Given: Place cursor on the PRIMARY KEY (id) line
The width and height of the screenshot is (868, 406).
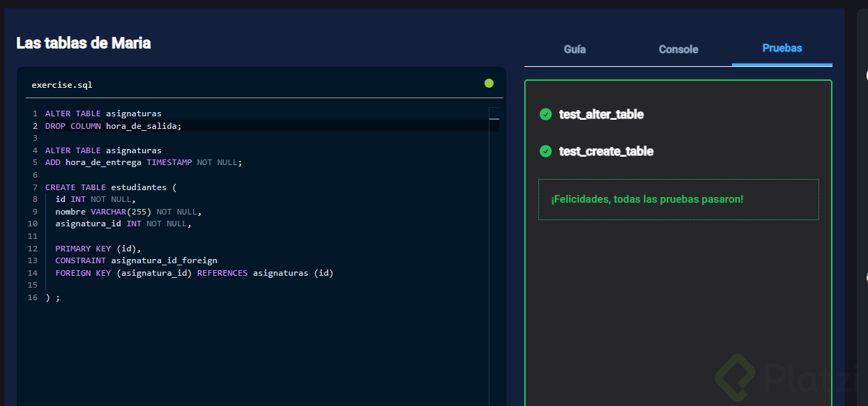Looking at the screenshot, I should pyautogui.click(x=98, y=249).
